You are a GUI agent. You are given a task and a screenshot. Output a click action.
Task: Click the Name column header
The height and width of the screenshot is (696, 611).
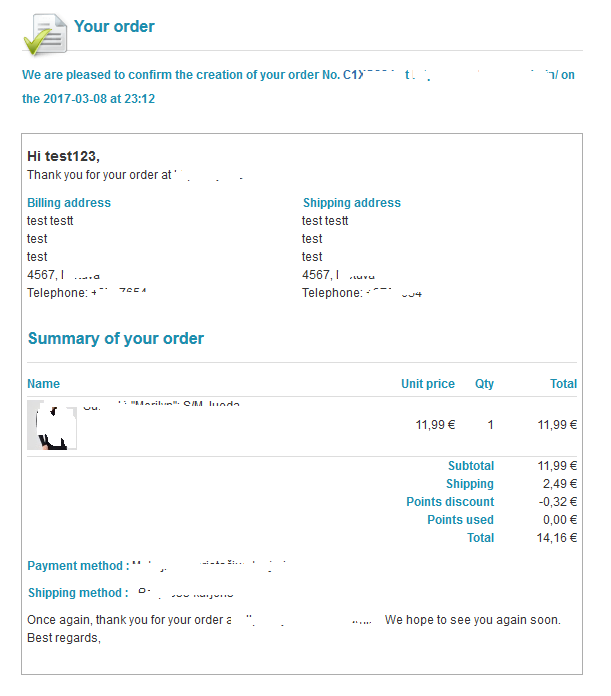tap(43, 384)
